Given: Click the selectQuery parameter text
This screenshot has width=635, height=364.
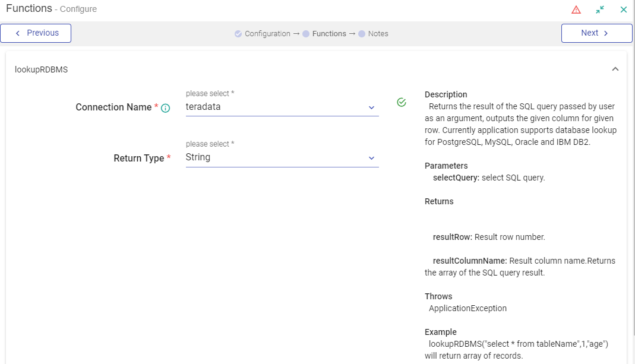Looking at the screenshot, I should (x=489, y=178).
